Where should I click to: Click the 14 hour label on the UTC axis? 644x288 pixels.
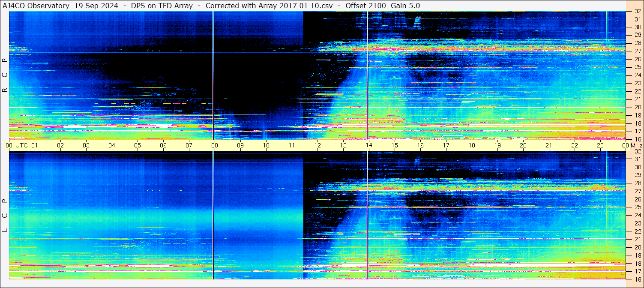369,145
